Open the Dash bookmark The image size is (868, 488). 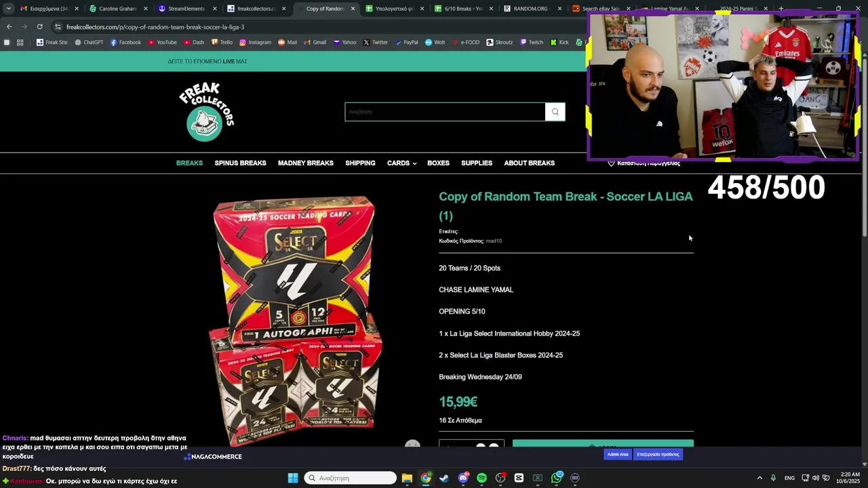[193, 42]
